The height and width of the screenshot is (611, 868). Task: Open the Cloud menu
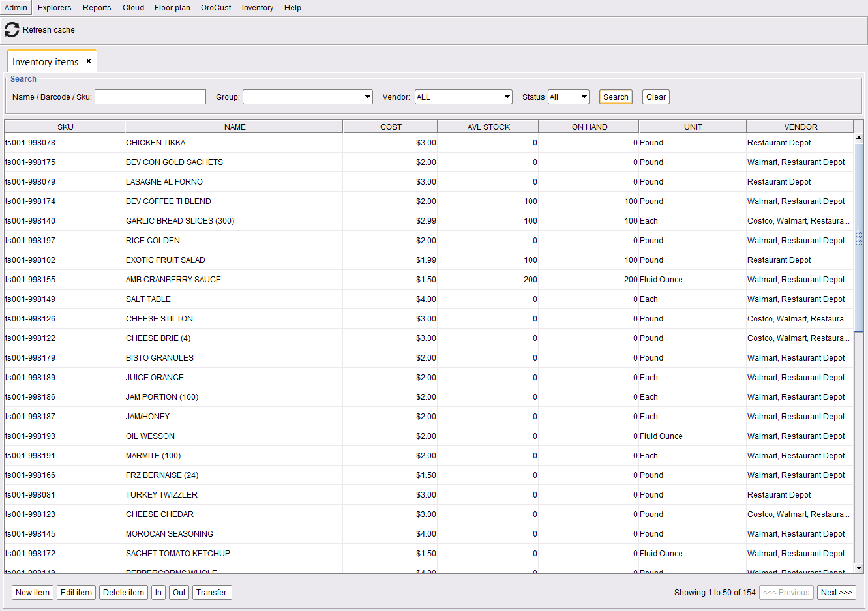pyautogui.click(x=134, y=8)
